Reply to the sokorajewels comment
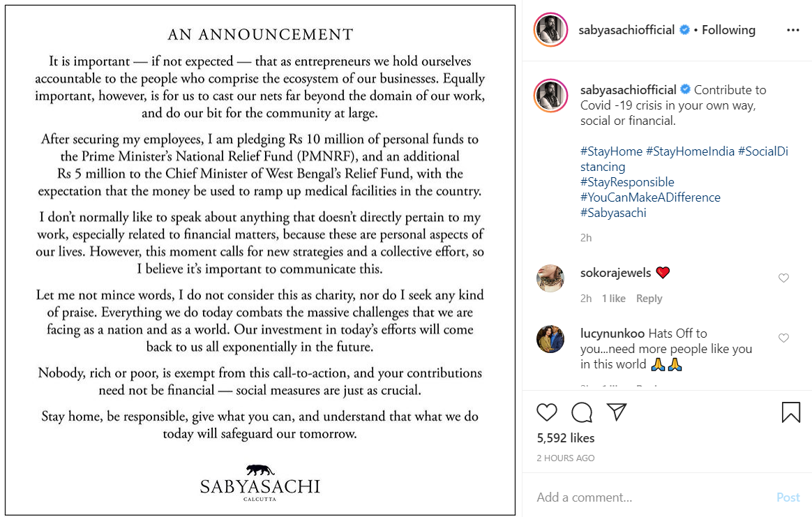 click(649, 299)
